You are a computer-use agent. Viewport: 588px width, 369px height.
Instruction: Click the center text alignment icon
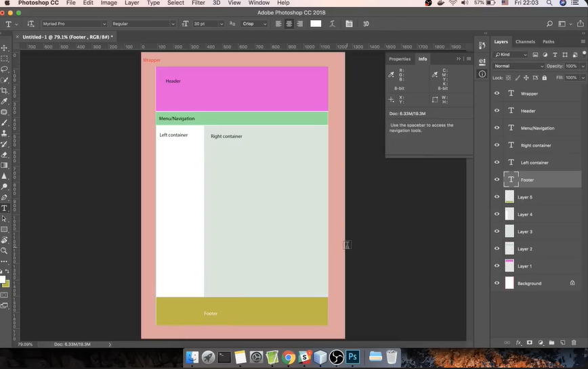(x=289, y=24)
